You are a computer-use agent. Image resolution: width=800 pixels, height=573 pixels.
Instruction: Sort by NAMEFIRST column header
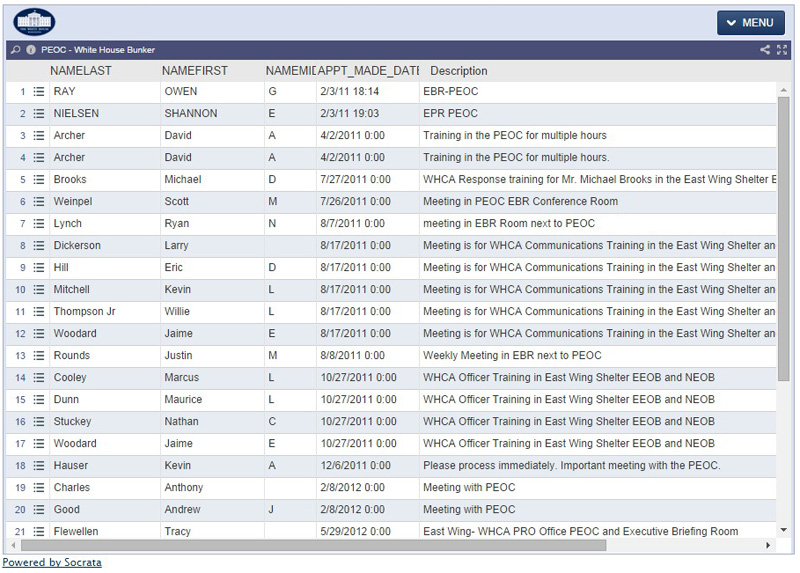[x=194, y=71]
